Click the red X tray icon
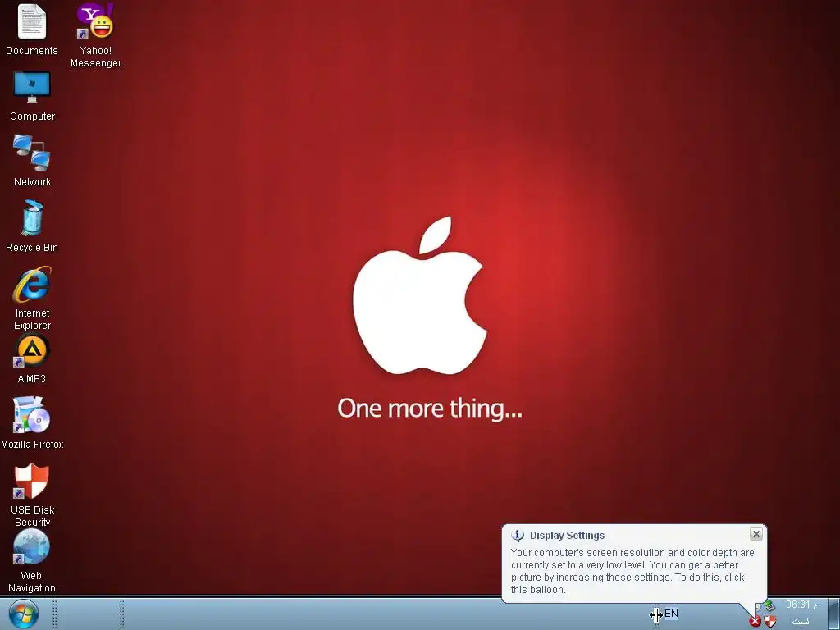This screenshot has height=630, width=840. pyautogui.click(x=755, y=622)
